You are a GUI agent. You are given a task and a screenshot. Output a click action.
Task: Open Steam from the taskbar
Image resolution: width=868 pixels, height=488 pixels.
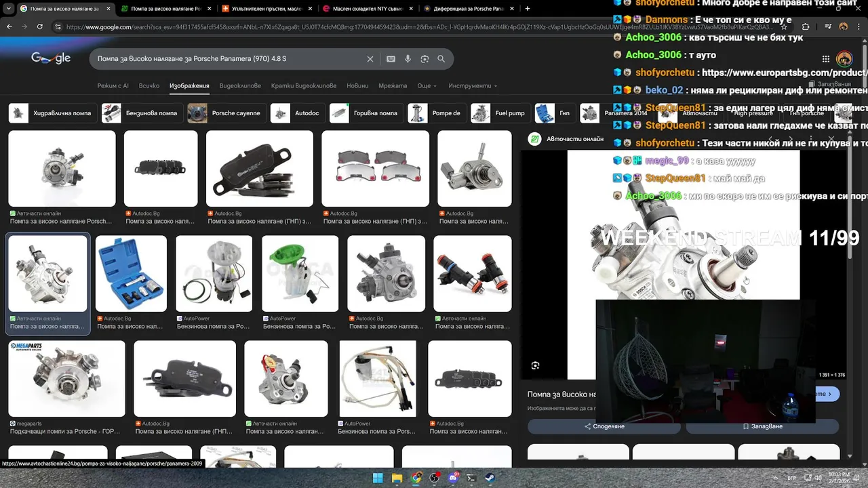click(491, 478)
